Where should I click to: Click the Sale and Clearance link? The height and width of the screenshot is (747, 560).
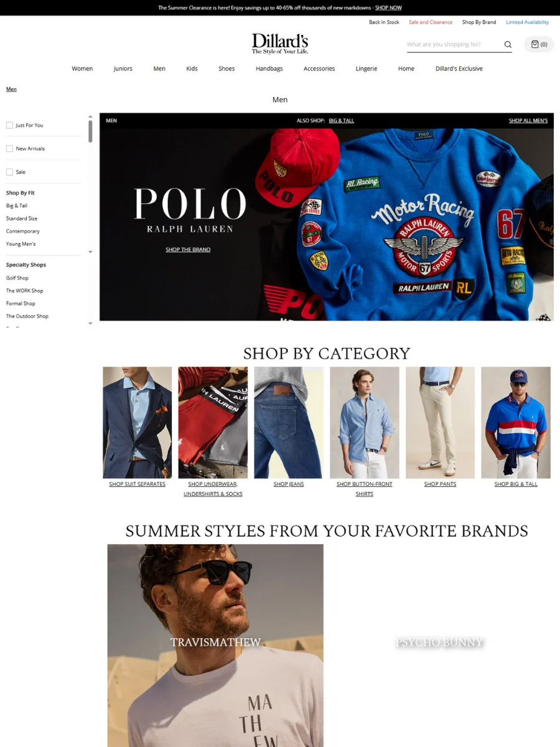(x=431, y=22)
